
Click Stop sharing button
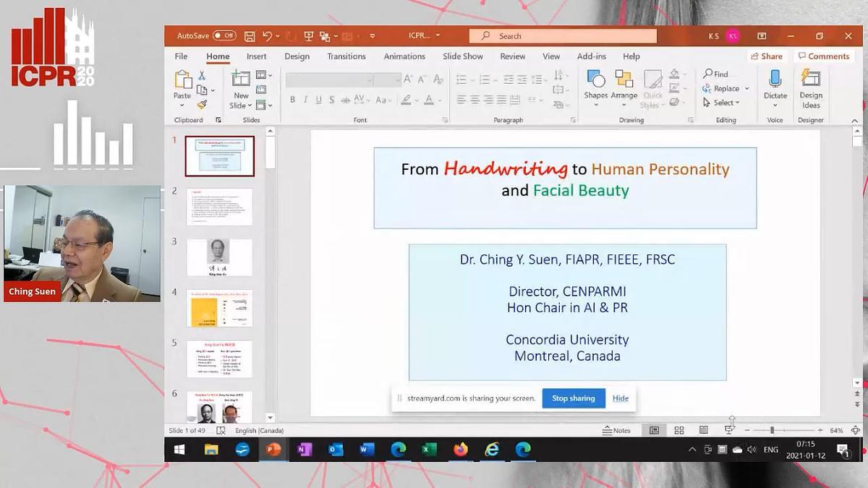tap(574, 398)
